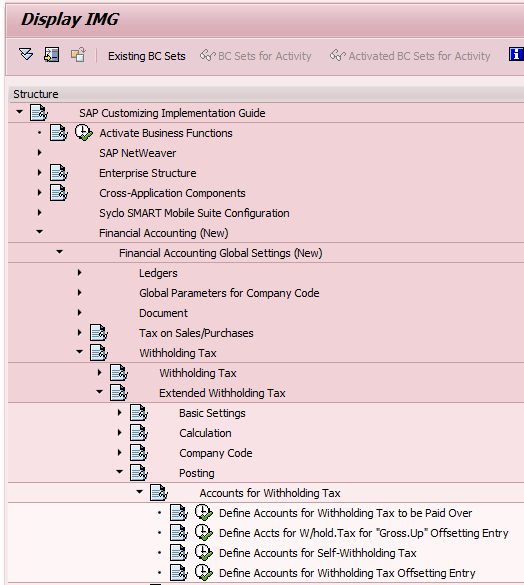Select 'Activate Business Functions' text
Image resolution: width=524 pixels, height=585 pixels.
click(x=166, y=133)
